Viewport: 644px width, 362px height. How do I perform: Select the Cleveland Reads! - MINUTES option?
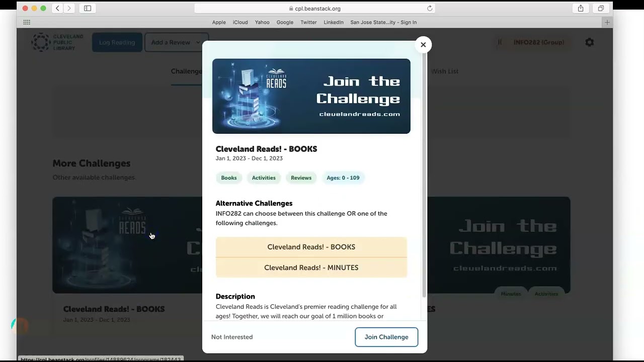tap(311, 267)
